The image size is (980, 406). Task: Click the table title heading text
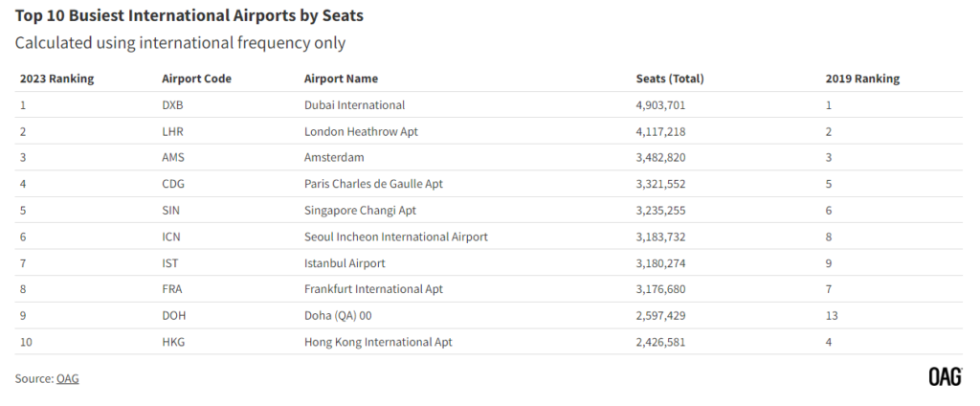189,15
